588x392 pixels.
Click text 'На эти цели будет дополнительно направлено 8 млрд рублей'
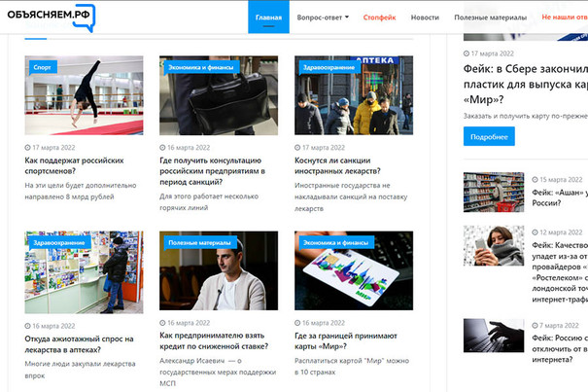(81, 191)
